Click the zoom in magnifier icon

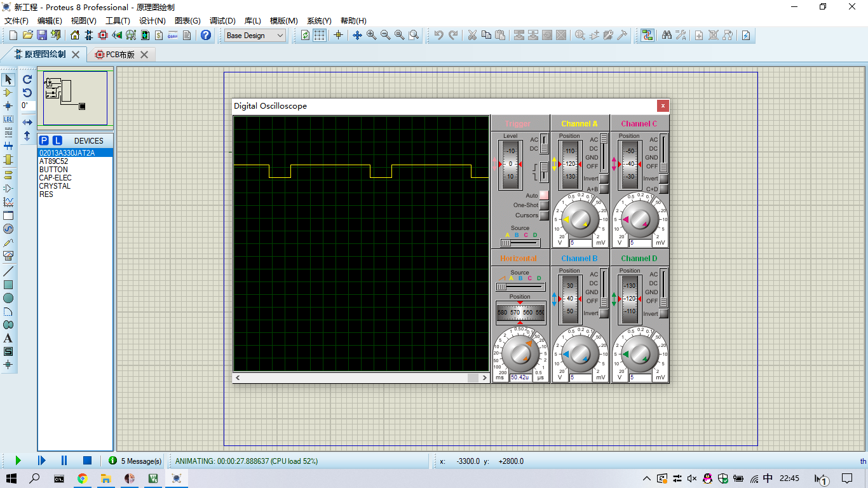371,36
